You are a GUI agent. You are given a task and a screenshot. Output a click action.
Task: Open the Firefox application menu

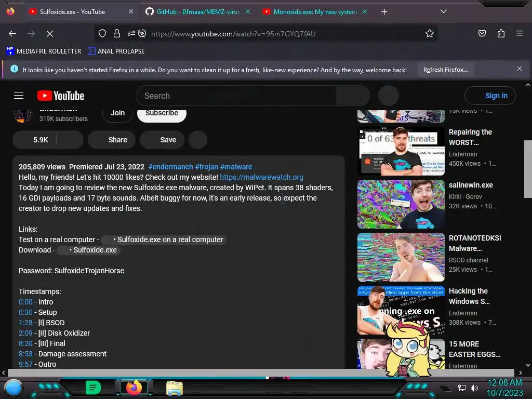click(519, 33)
